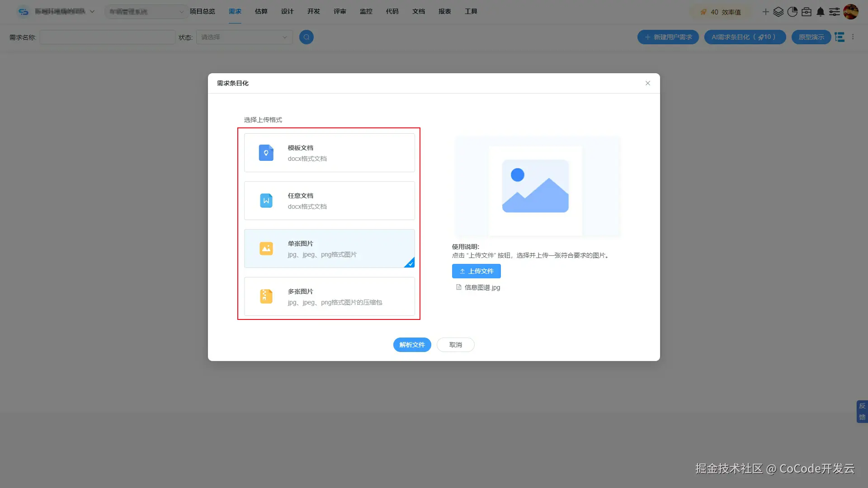This screenshot has width=868, height=488.
Task: Click the blue search magnifier button
Action: pyautogui.click(x=306, y=37)
